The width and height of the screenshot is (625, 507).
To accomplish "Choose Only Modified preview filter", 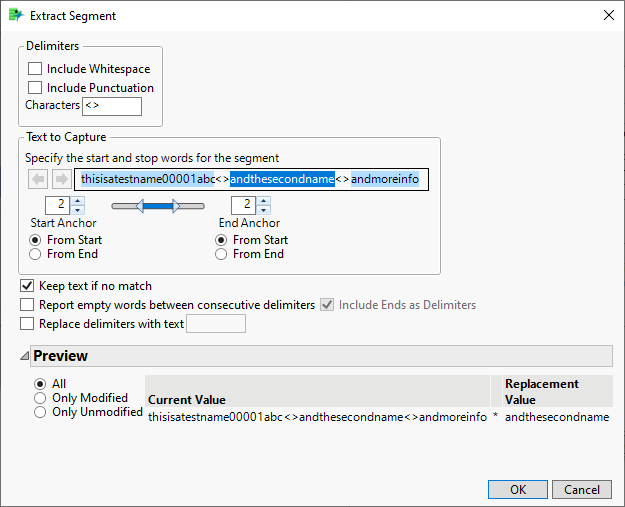I will tap(40, 398).
